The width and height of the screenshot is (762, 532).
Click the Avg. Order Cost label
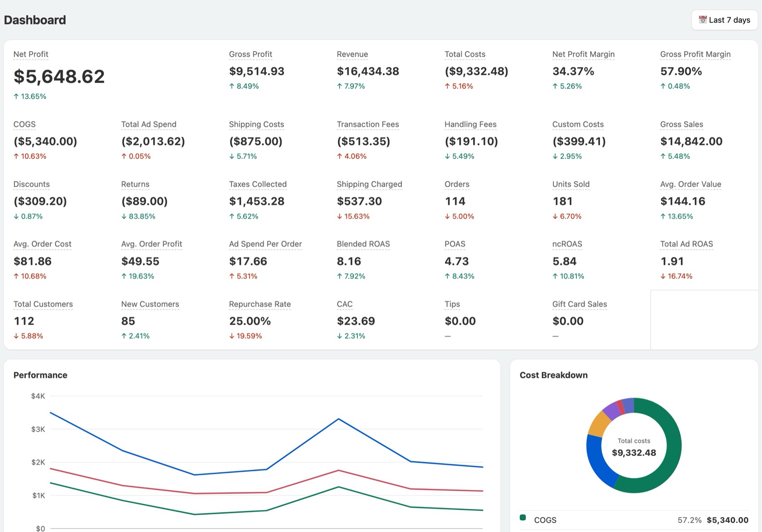[43, 244]
